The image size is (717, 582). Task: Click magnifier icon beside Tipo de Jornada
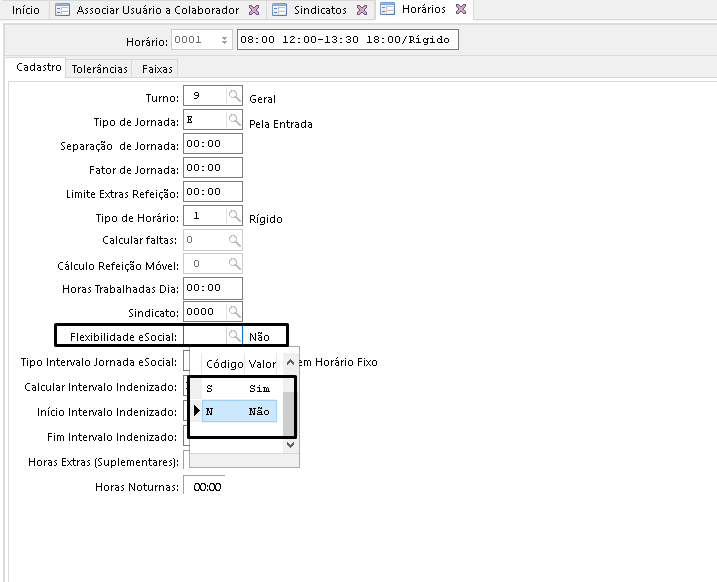click(234, 121)
